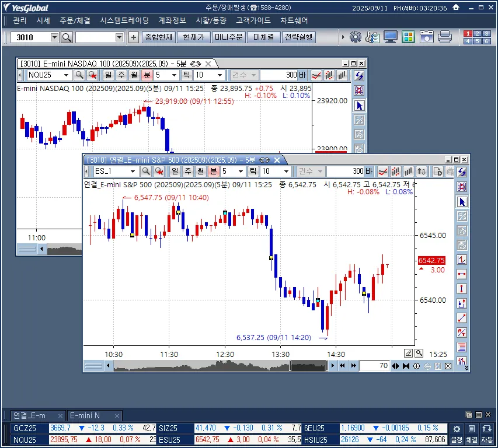The image size is (498, 448).
Task: Open 관리 menu
Action: point(20,20)
